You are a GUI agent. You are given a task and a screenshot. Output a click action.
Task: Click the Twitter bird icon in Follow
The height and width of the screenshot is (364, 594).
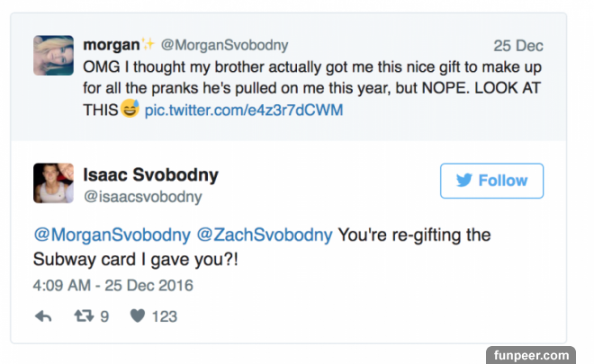point(463,181)
